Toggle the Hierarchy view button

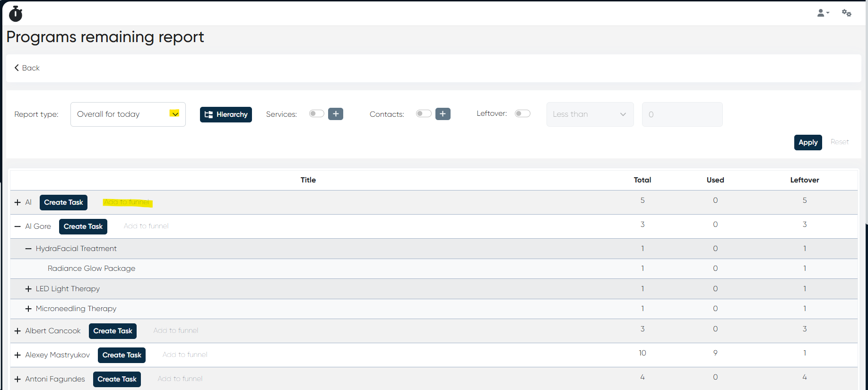[x=226, y=114]
